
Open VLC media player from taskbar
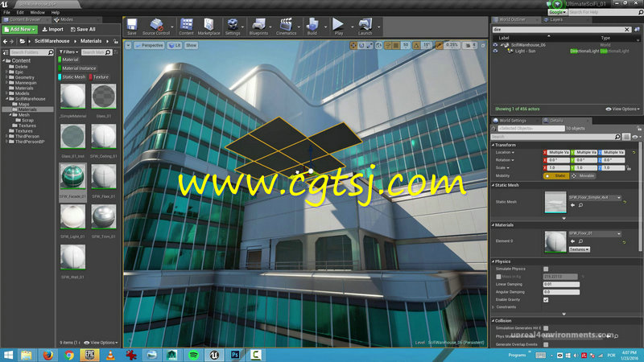pos(110,355)
